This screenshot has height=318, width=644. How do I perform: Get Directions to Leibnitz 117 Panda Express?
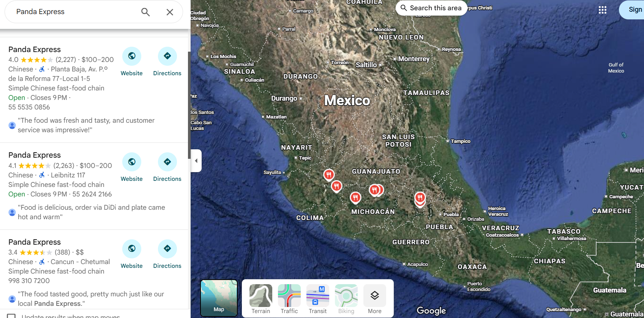tap(167, 168)
